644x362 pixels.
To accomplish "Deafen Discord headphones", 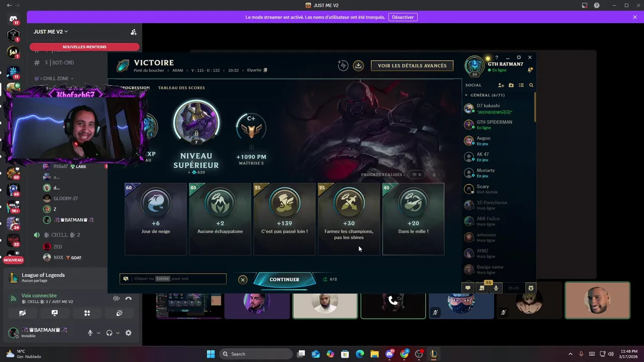I will [109, 333].
